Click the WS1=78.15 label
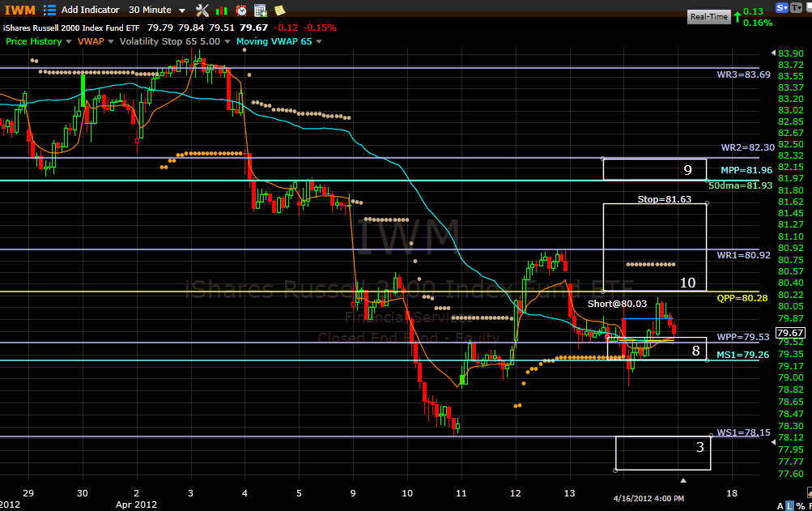The image size is (812, 511). pyautogui.click(x=743, y=432)
